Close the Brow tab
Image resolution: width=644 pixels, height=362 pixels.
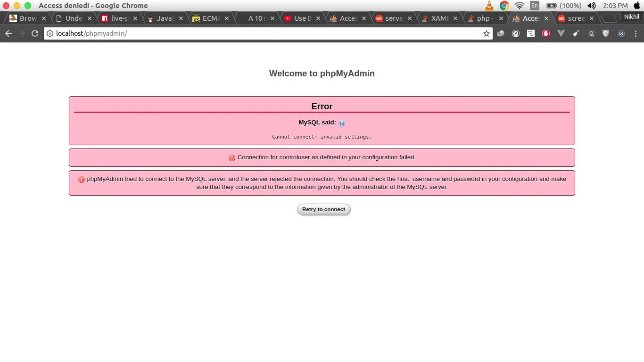pyautogui.click(x=44, y=18)
